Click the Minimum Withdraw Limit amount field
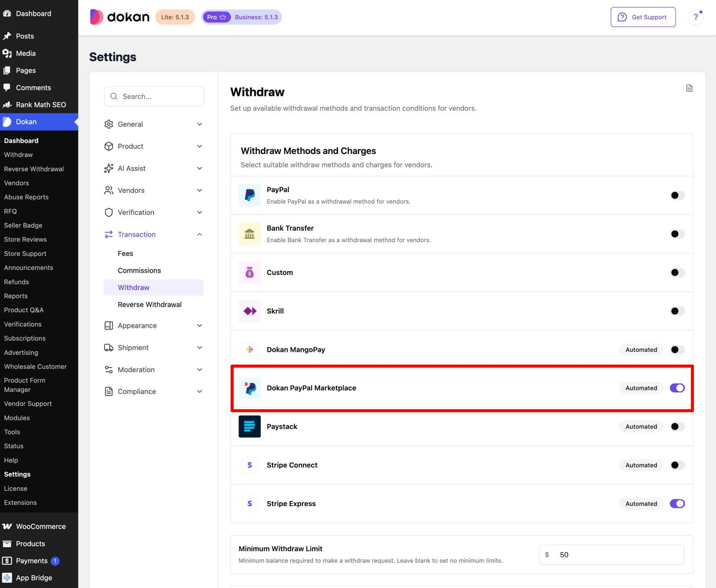The width and height of the screenshot is (716, 588). click(612, 555)
